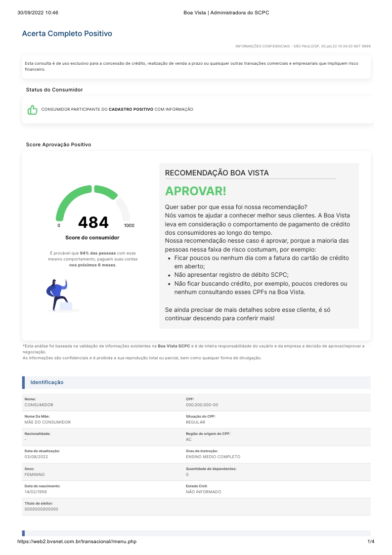392x555 pixels.
Task: Click the gauge maximum label 1000
Action: [129, 225]
